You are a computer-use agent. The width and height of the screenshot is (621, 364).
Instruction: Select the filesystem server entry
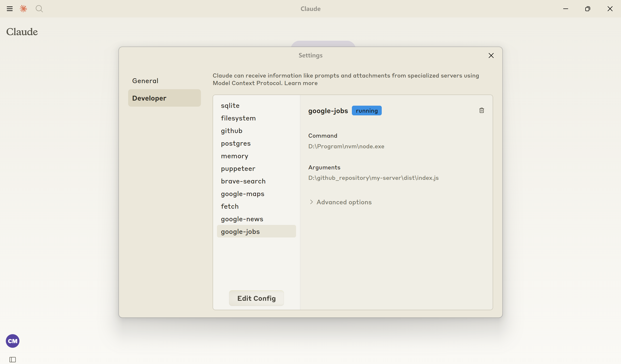(x=238, y=118)
